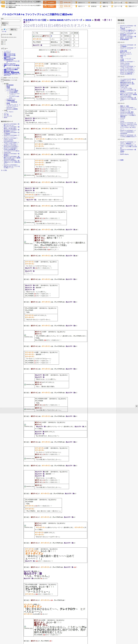Expand 関連データベース-バトロイ section
This screenshot has width=138, height=644.
point(2,78)
